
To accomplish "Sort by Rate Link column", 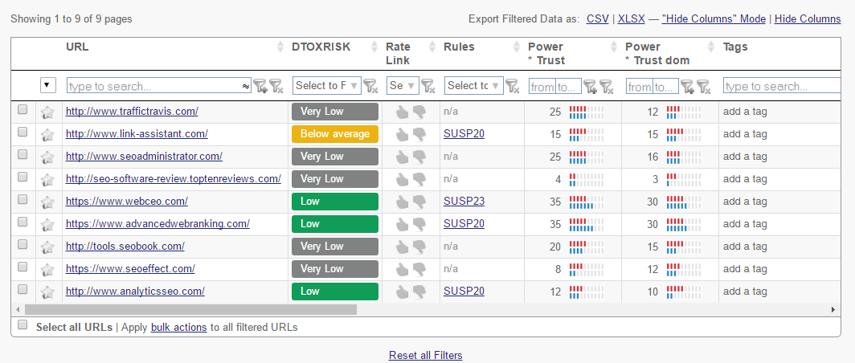I will 432,47.
